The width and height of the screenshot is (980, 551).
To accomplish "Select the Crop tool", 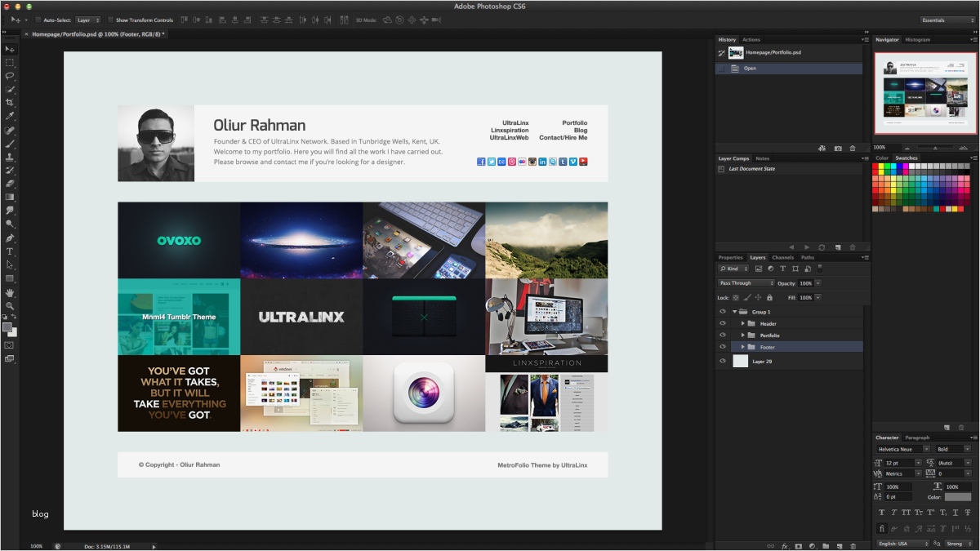I will pos(10,102).
